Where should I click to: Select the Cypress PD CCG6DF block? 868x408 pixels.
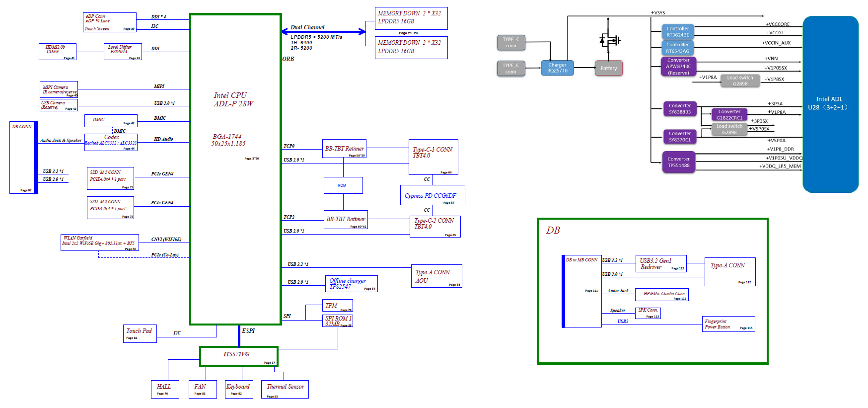(x=433, y=195)
